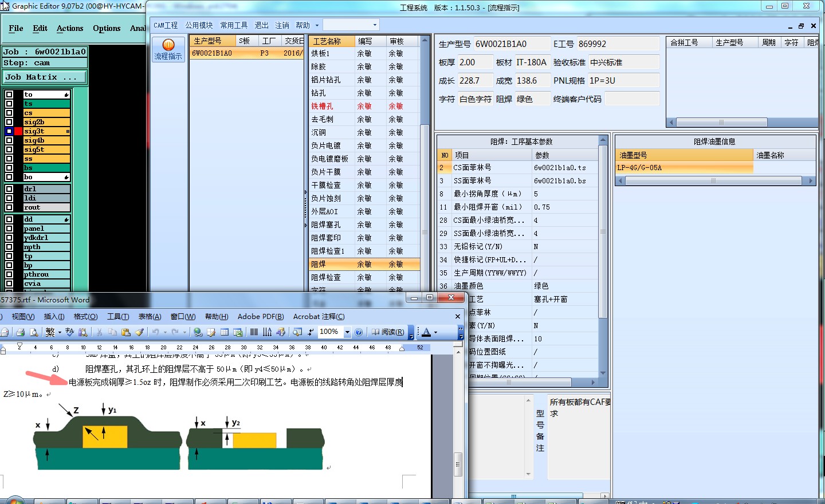Open the 繁 conversion dropdown arrow

(x=60, y=332)
